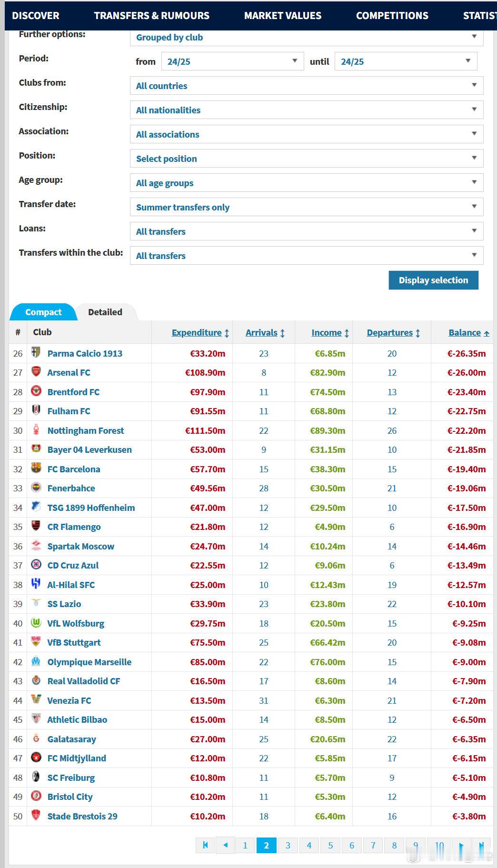Viewport: 497px width, 868px height.
Task: Click the Fulham FC club crest
Action: tap(36, 410)
